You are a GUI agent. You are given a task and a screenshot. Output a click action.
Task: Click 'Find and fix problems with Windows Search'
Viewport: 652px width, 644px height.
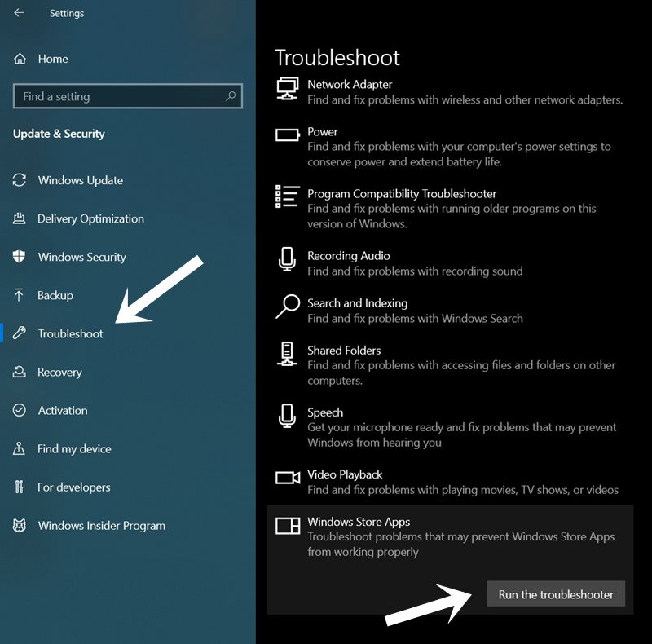(x=415, y=318)
